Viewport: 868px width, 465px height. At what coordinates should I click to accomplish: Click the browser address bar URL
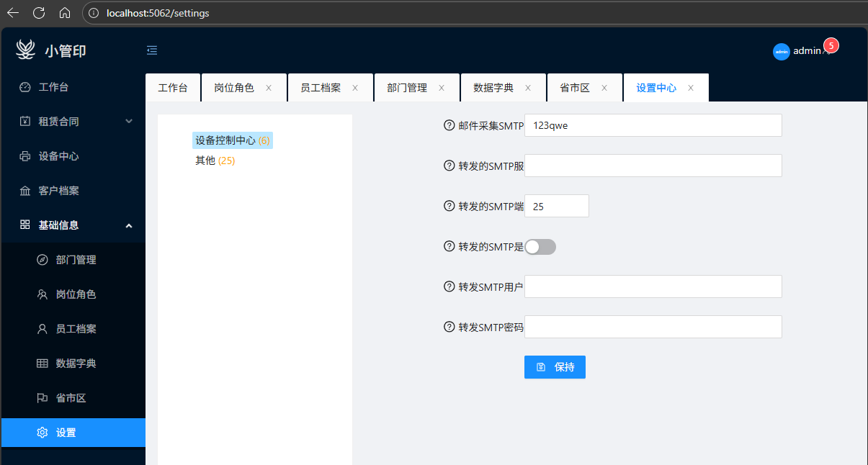coord(158,13)
